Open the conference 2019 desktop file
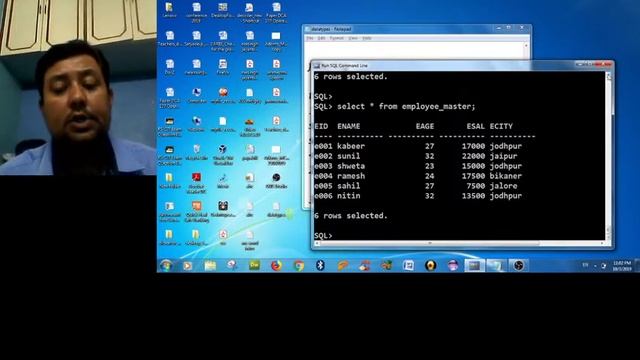 pos(196,12)
